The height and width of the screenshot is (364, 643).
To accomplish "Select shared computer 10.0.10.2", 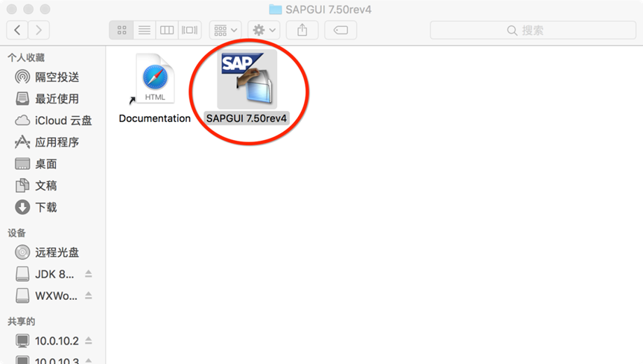I will pos(47,341).
